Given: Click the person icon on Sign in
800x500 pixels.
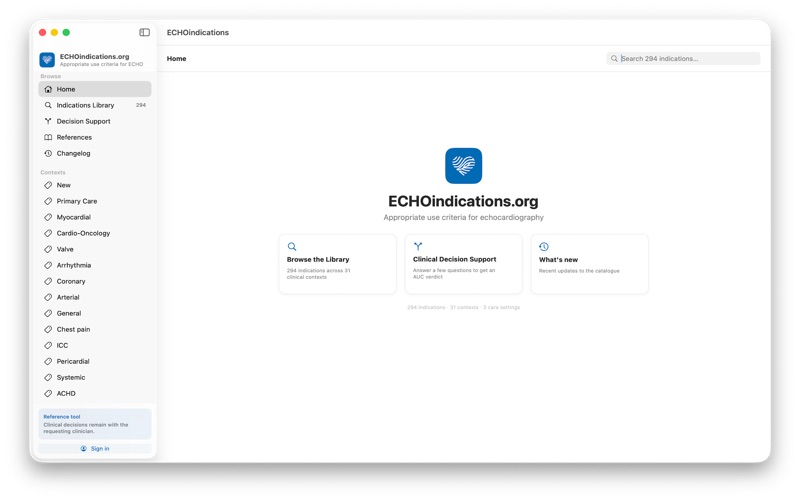Looking at the screenshot, I should [84, 448].
